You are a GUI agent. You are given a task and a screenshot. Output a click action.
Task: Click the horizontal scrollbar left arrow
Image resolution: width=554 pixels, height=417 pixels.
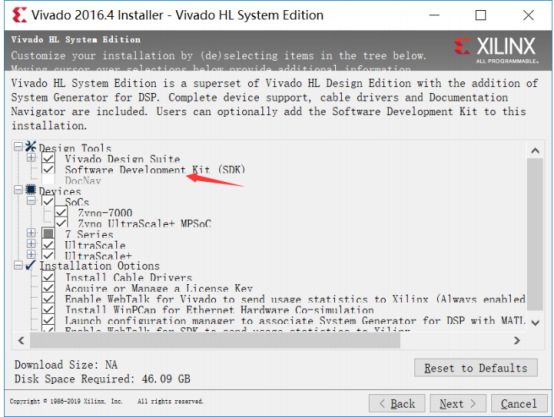21,340
